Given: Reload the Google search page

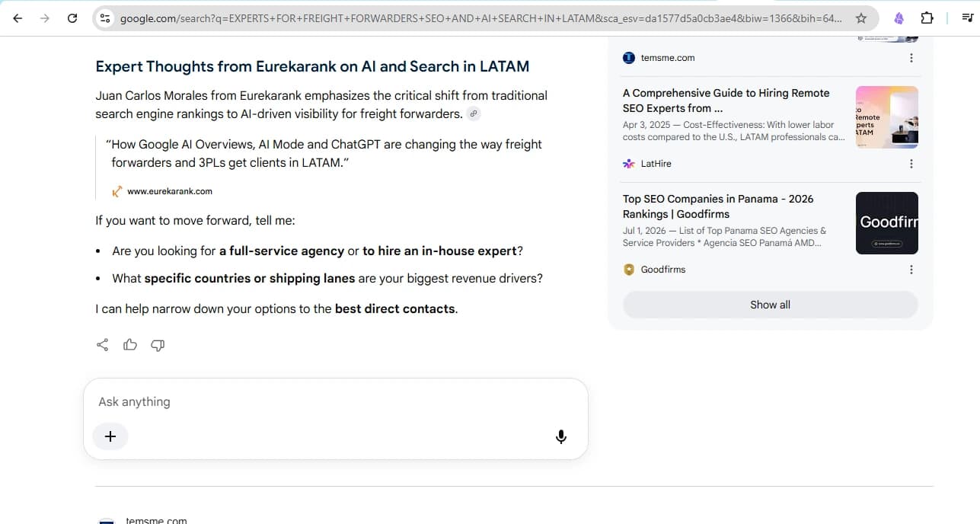Looking at the screenshot, I should point(72,18).
